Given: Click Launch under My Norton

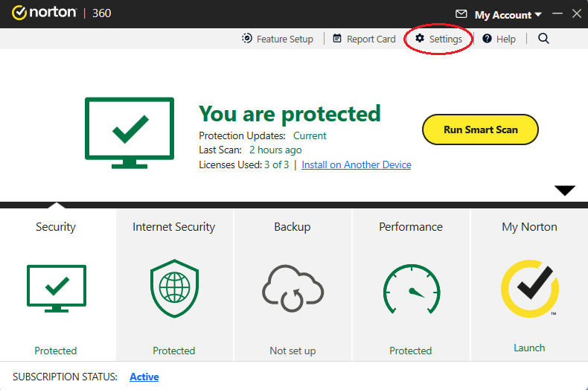Looking at the screenshot, I should pos(529,348).
